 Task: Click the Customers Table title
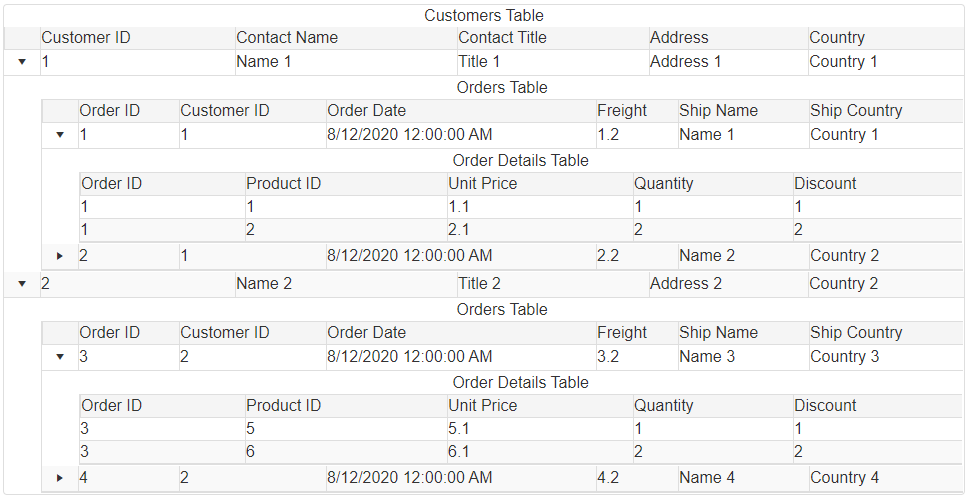pos(484,16)
